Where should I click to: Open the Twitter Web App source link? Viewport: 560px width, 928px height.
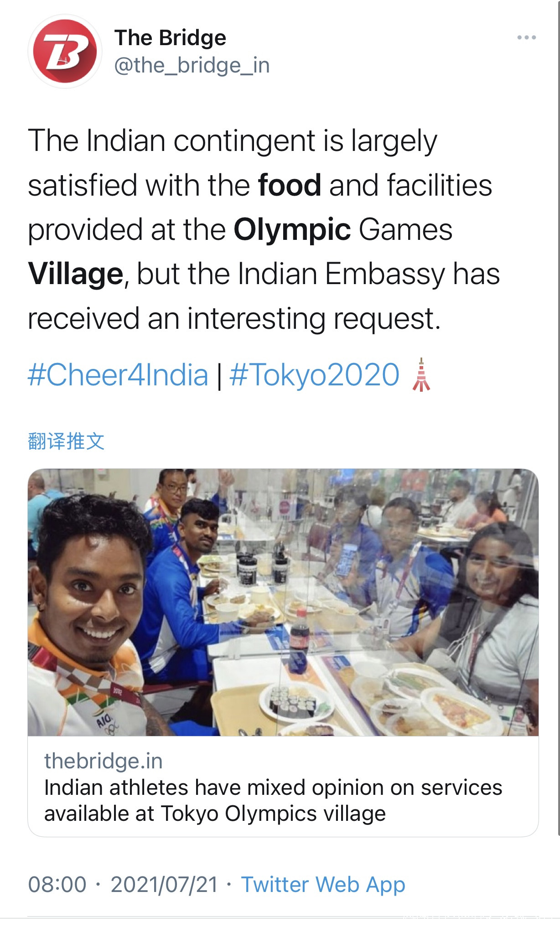[323, 885]
